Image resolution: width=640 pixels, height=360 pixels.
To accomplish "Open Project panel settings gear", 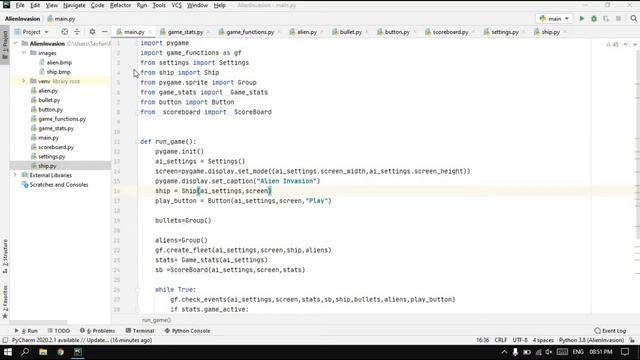I will point(92,31).
